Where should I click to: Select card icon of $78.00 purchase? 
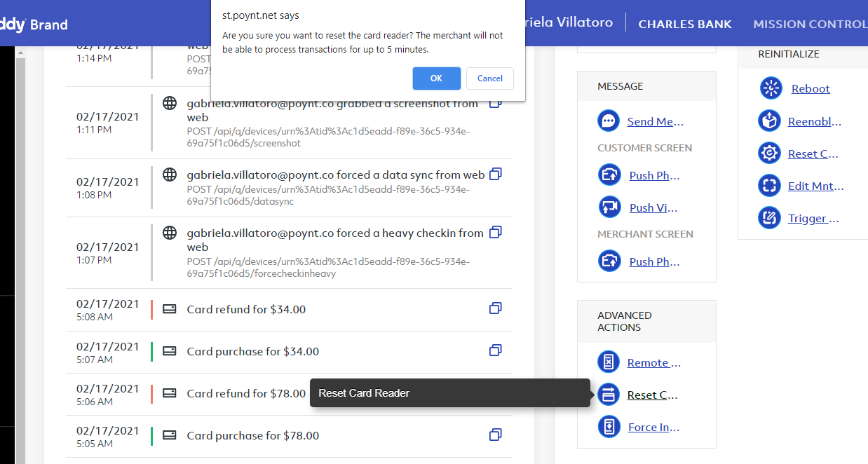click(x=170, y=435)
